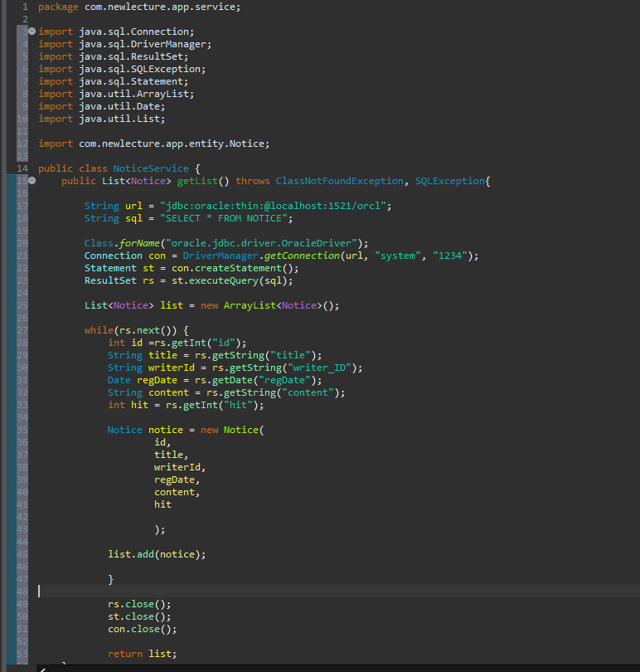Image resolution: width=640 pixels, height=672 pixels.
Task: Collapse the import block fold marker
Action: (32, 32)
